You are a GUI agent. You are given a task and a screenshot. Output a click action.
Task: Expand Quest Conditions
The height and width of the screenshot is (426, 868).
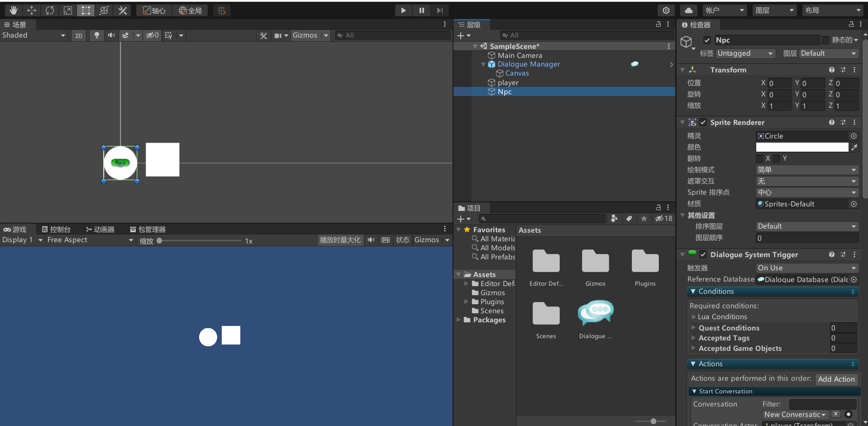(x=694, y=327)
